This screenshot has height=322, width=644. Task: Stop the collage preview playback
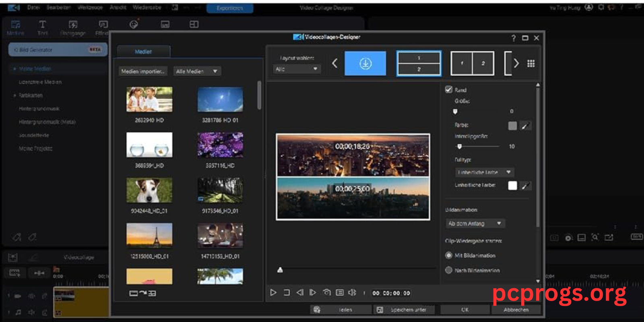tap(287, 293)
